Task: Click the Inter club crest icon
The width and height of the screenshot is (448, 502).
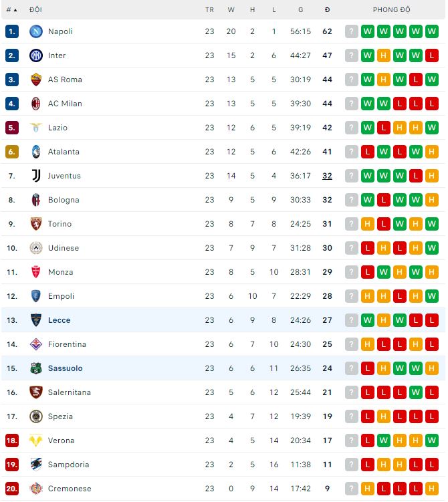Action: click(35, 55)
